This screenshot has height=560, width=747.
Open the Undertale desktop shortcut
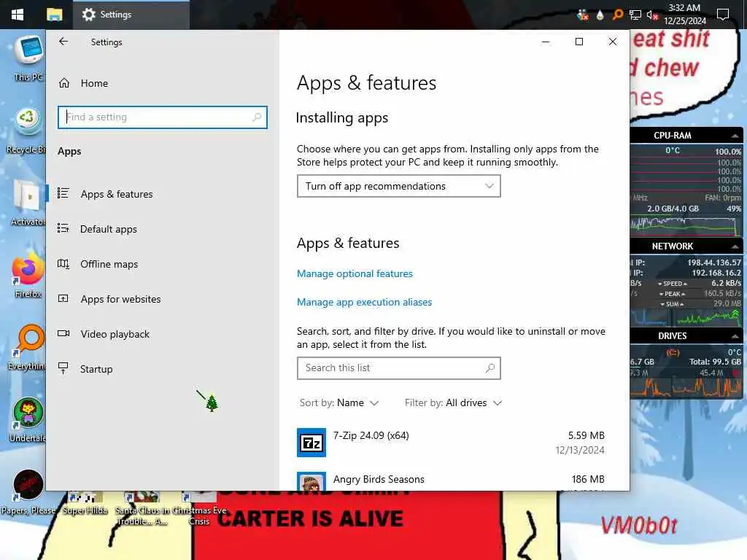click(x=28, y=420)
